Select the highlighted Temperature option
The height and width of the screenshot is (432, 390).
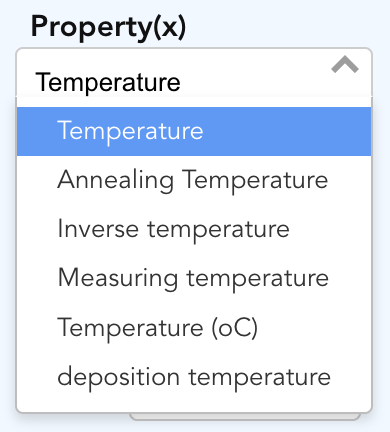[x=194, y=131]
